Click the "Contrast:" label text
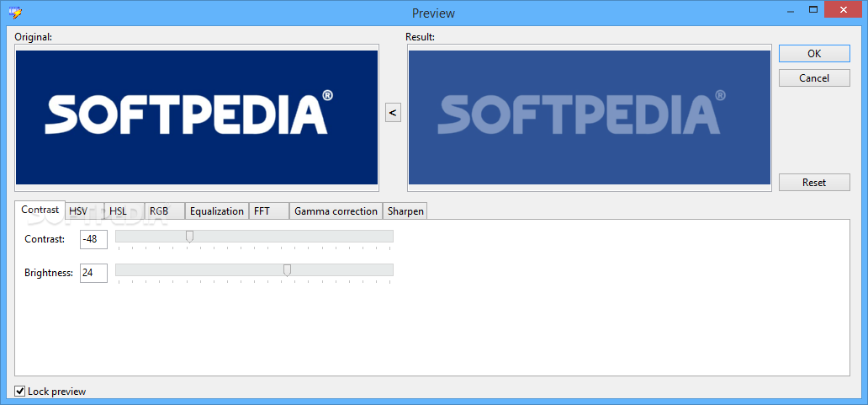 pyautogui.click(x=45, y=239)
